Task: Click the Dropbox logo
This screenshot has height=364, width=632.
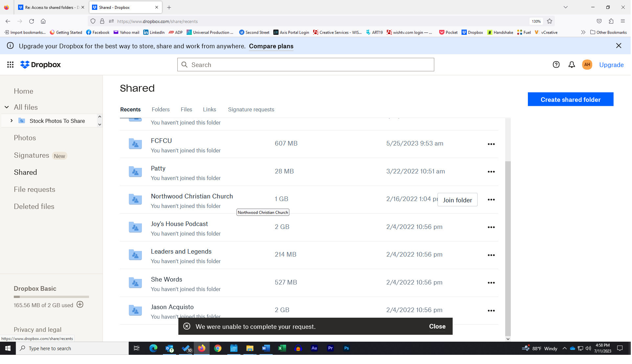Action: coord(40,65)
